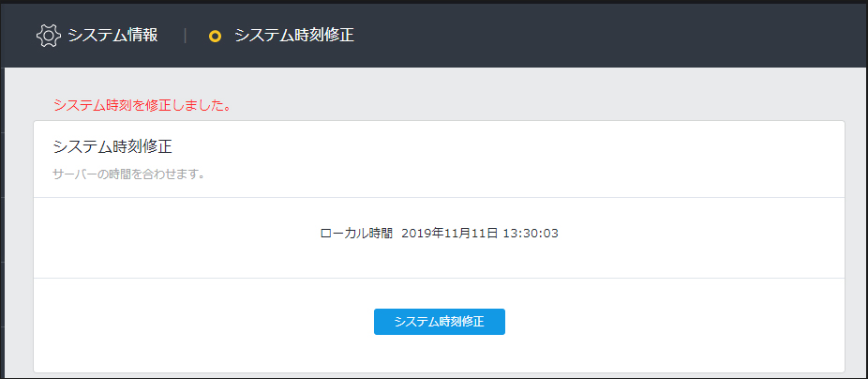Click the blue システム時刻修正 button
The width and height of the screenshot is (868, 379).
[x=440, y=322]
